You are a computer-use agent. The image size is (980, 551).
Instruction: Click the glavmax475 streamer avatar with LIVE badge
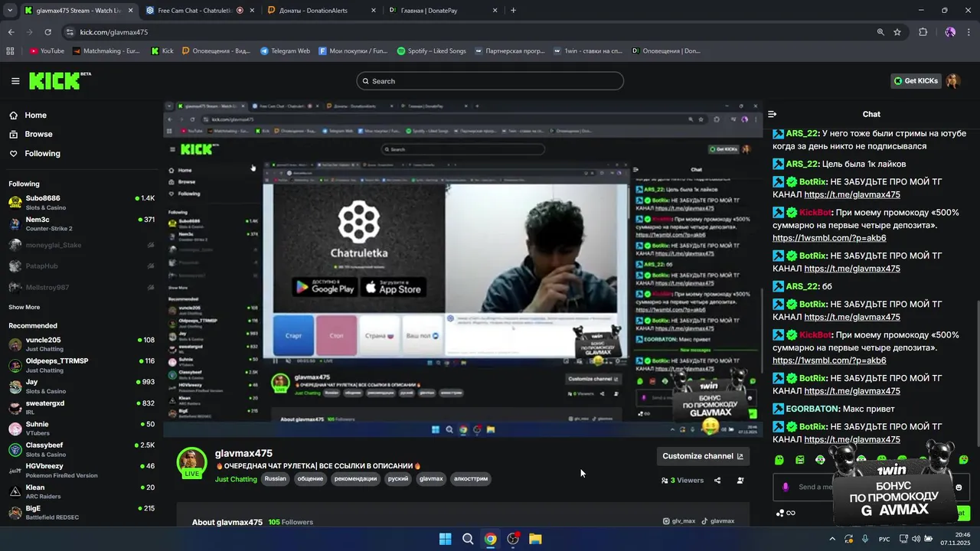191,463
